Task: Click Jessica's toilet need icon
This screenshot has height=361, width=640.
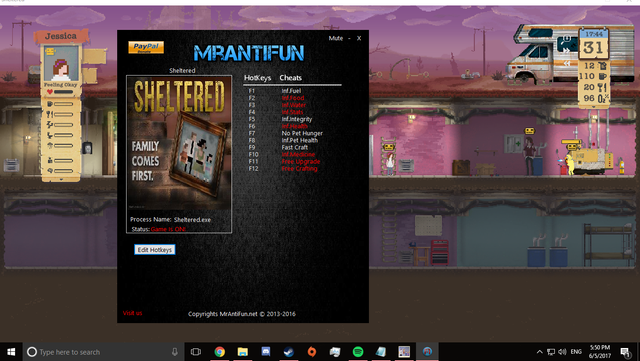Action: [49, 135]
